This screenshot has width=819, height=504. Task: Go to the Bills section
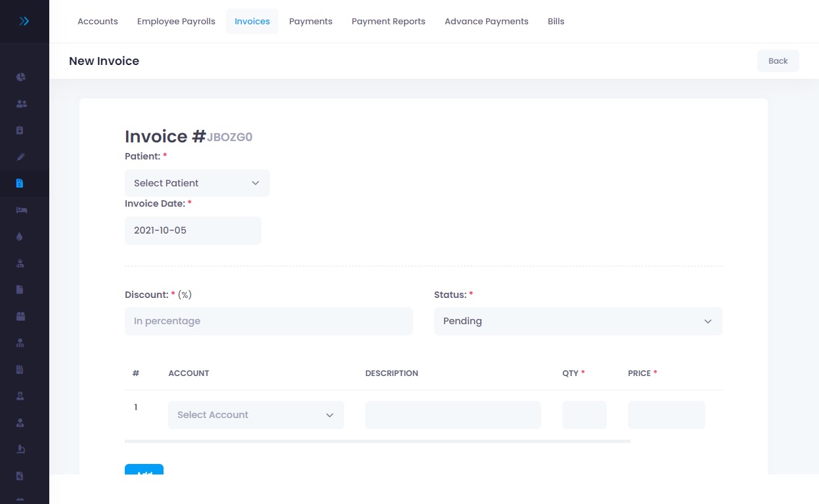coord(556,21)
